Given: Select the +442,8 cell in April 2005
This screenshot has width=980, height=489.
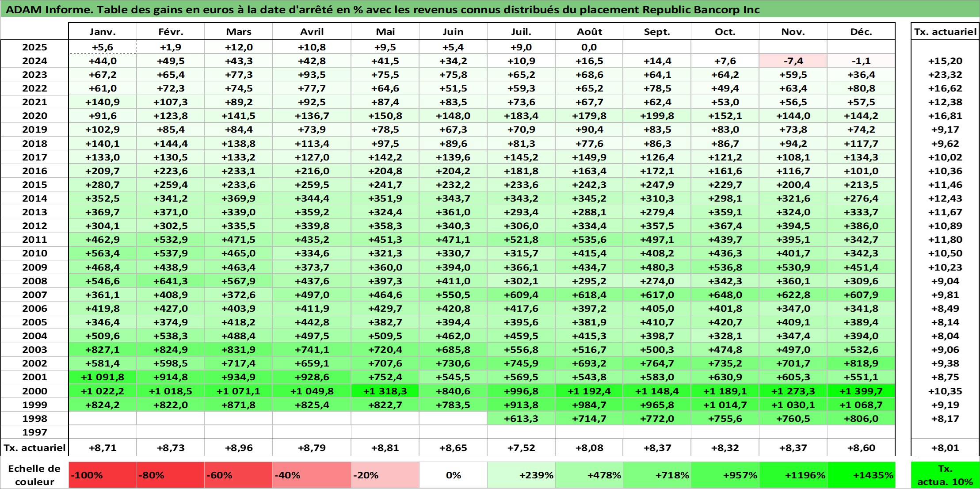Looking at the screenshot, I should tap(312, 322).
